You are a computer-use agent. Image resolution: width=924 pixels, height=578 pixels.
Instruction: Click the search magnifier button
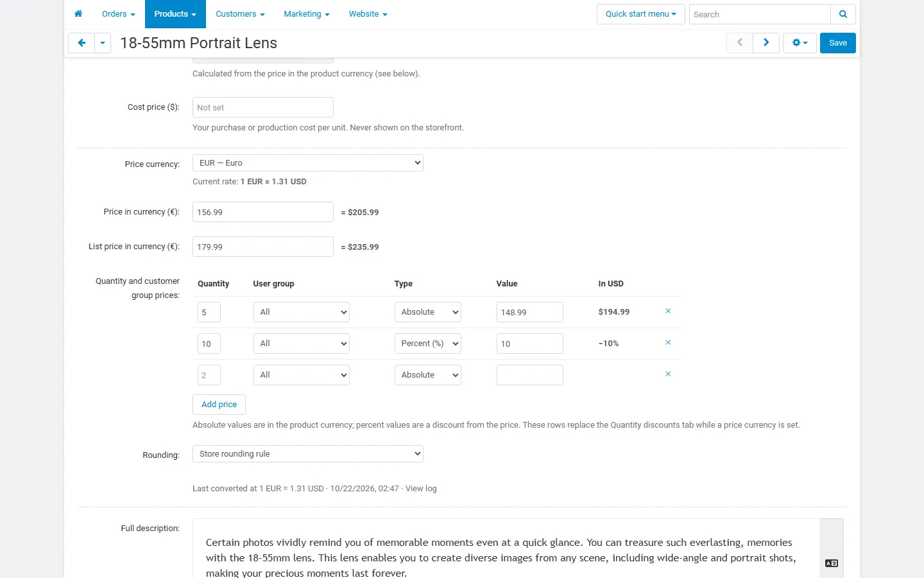(x=843, y=14)
